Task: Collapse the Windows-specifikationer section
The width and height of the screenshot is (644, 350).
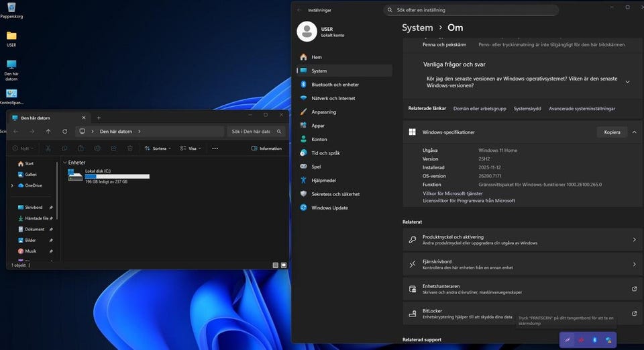Action: tap(634, 132)
